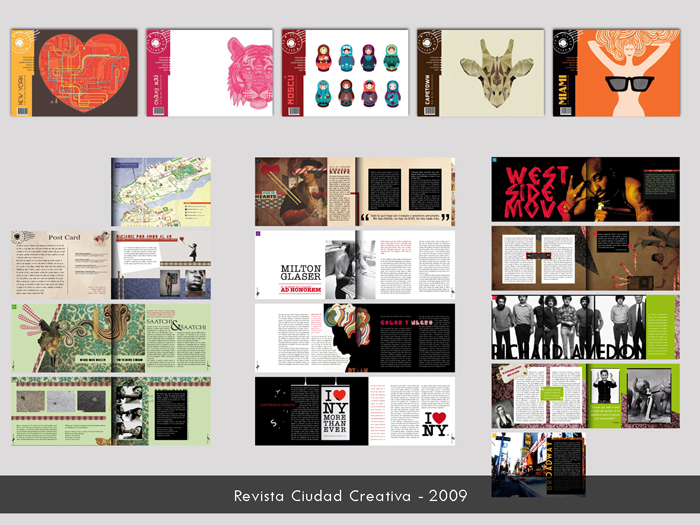Select the colorful-hair silhouette spread

point(354,338)
